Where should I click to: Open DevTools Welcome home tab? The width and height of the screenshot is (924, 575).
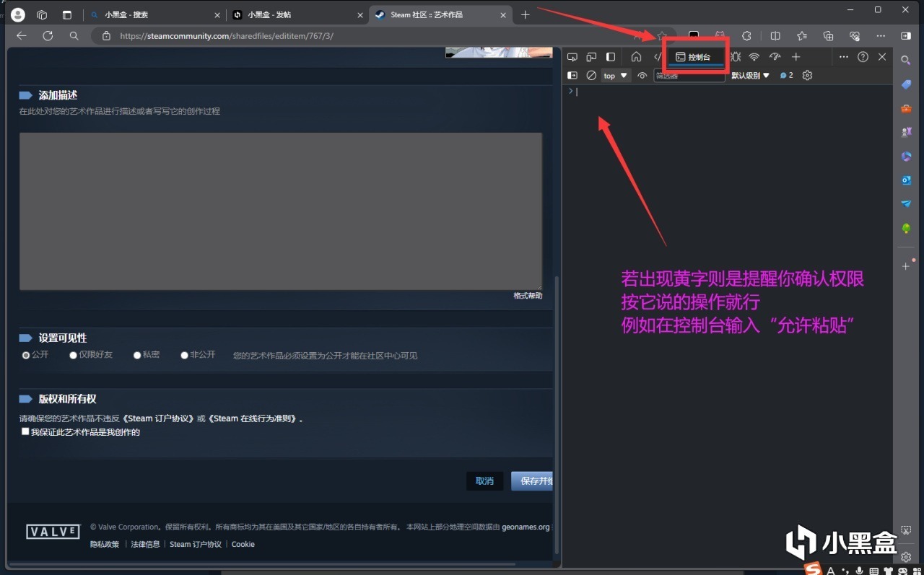[x=636, y=57]
